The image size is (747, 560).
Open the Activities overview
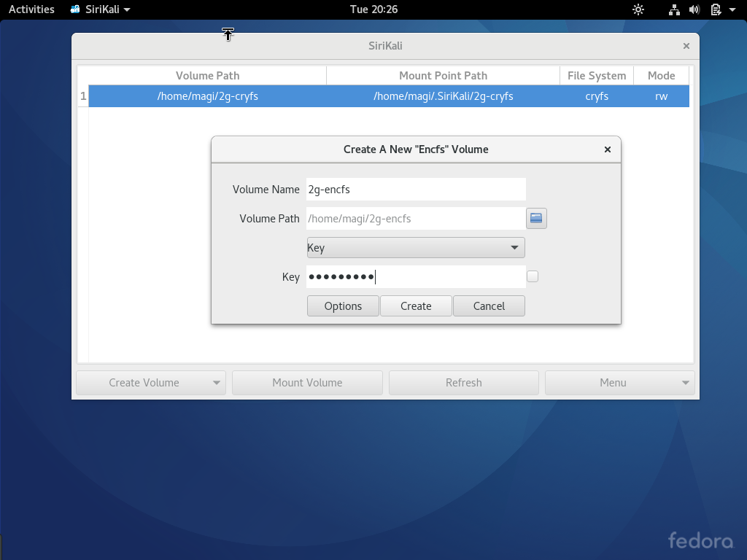[31, 9]
